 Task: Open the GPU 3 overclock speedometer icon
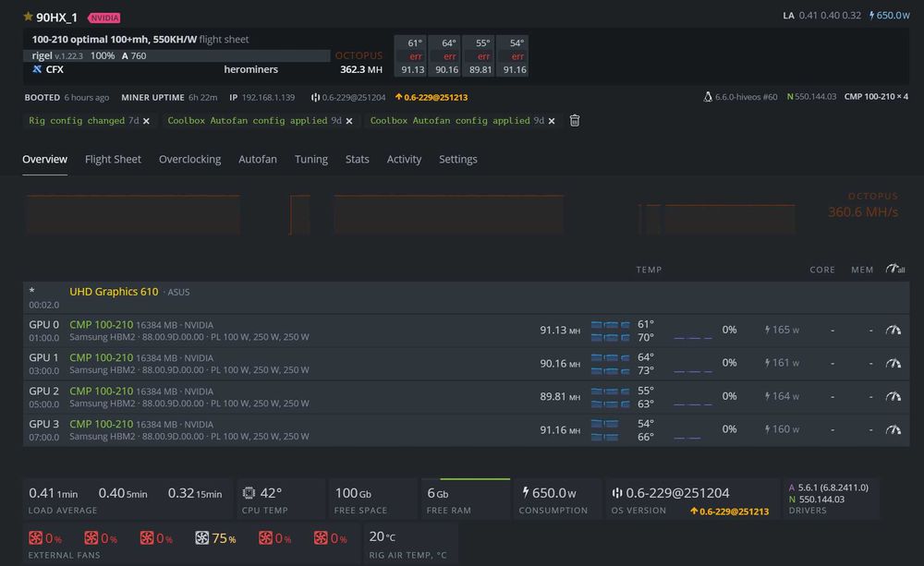point(893,429)
